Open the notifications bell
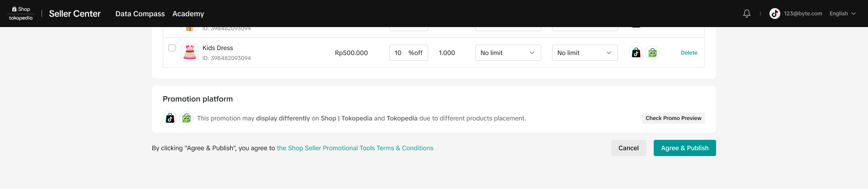 [747, 14]
